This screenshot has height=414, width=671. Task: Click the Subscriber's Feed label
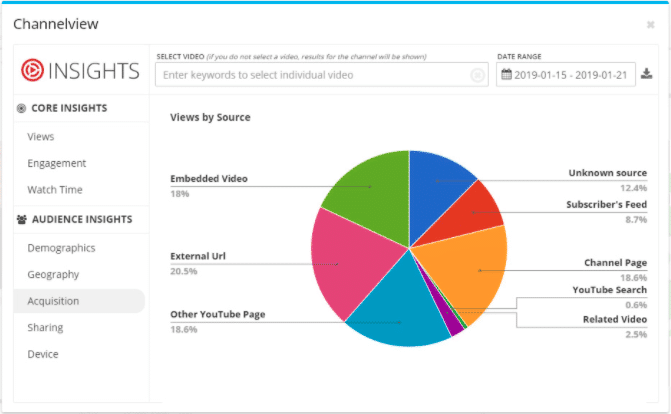pyautogui.click(x=606, y=205)
